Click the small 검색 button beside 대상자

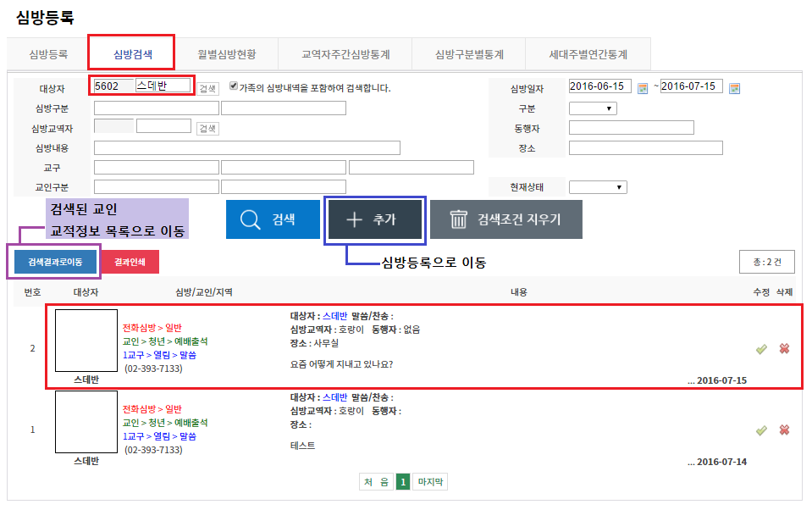(x=207, y=89)
